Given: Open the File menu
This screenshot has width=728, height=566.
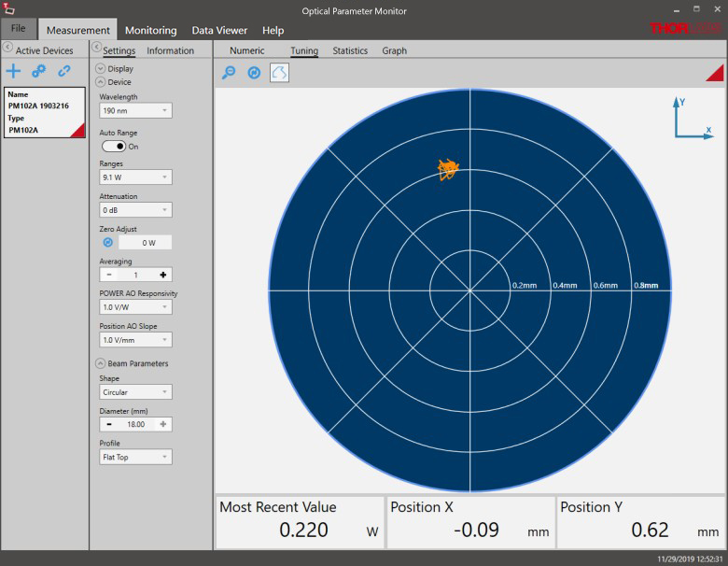Looking at the screenshot, I should coord(19,29).
